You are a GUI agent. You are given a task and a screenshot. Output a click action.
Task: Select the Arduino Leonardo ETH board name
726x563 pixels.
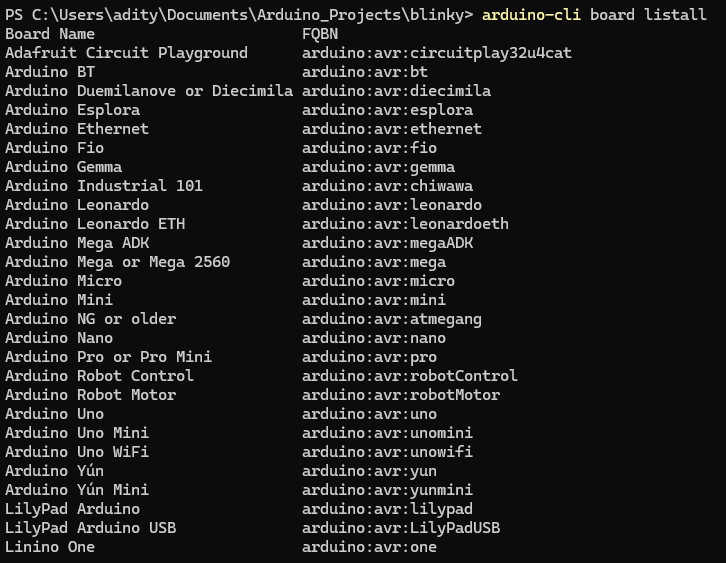pos(95,224)
